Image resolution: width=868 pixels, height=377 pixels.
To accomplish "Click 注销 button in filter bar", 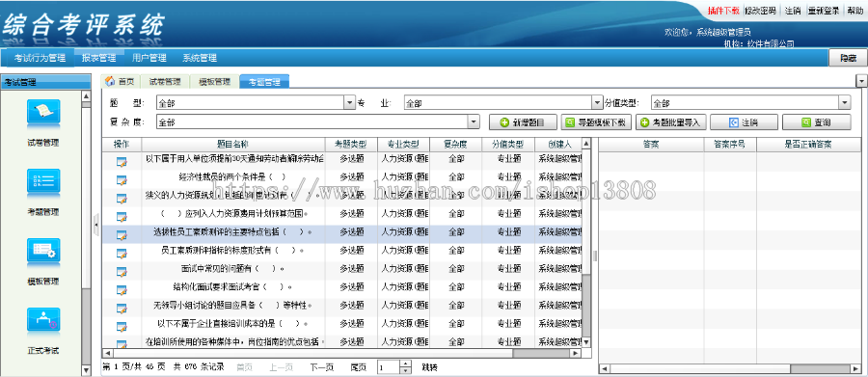I will (744, 122).
